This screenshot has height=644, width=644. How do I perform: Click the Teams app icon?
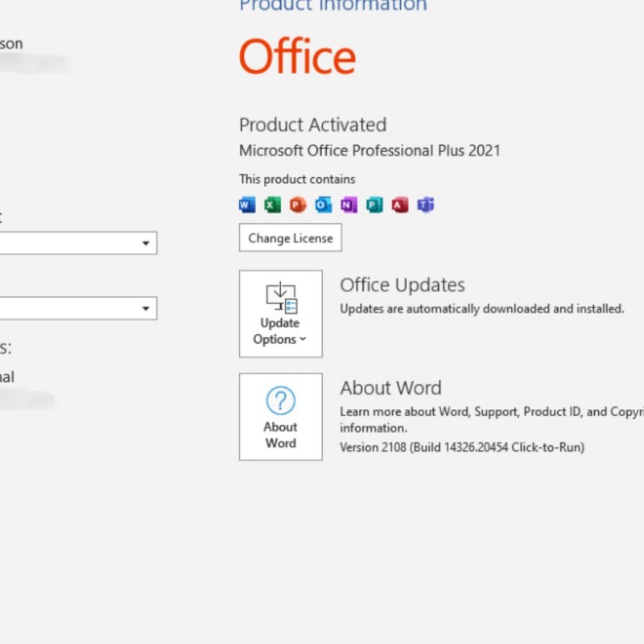pyautogui.click(x=426, y=204)
